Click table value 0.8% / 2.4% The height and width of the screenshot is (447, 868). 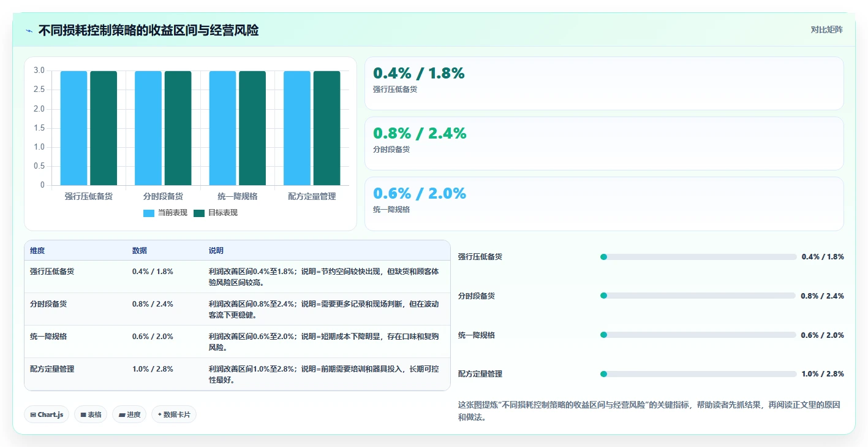[x=153, y=304]
